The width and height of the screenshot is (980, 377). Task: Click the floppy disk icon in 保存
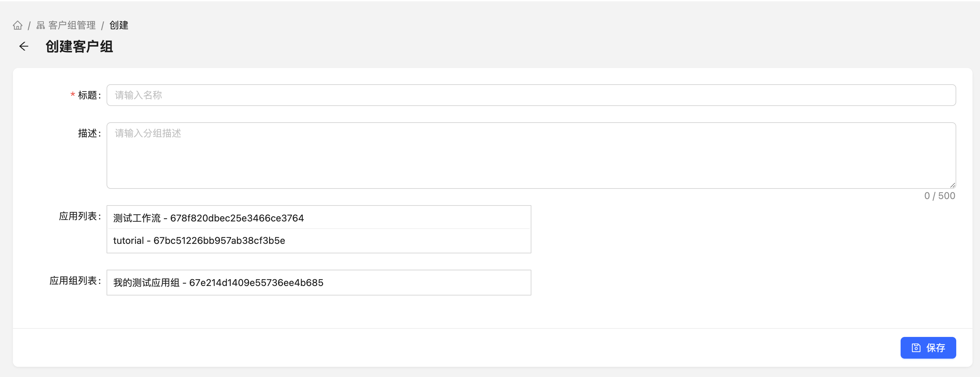[x=916, y=348]
